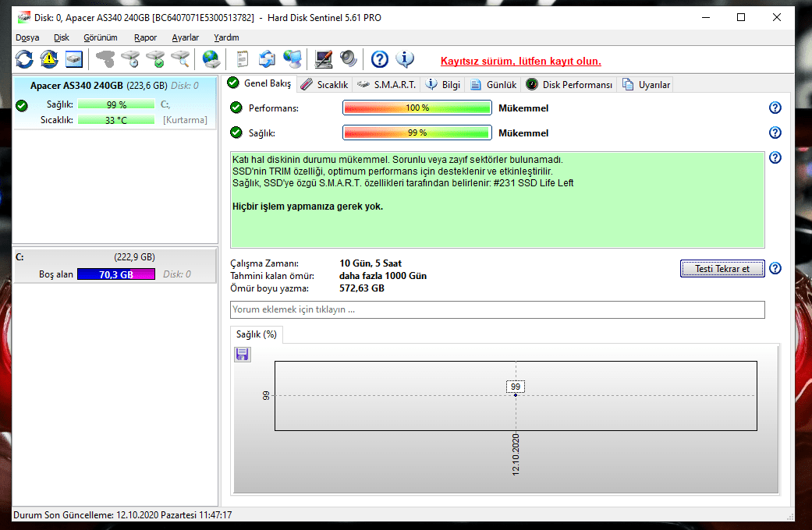Click the blue question mark toolbar icon
Screen dimensions: 812x530
tap(380, 59)
